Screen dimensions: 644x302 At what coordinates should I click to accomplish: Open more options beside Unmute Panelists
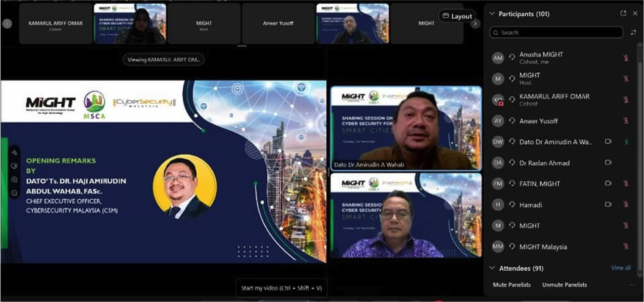tap(631, 285)
